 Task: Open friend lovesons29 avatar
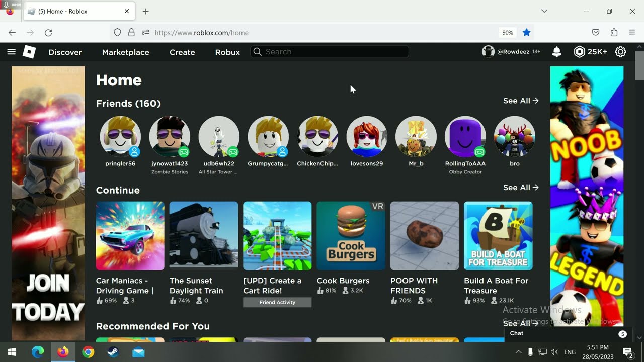pos(367,137)
